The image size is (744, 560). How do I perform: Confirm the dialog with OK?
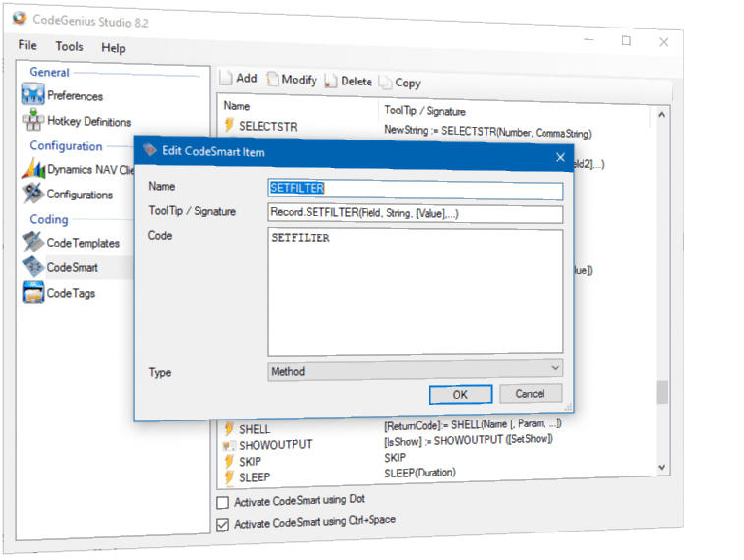click(460, 395)
